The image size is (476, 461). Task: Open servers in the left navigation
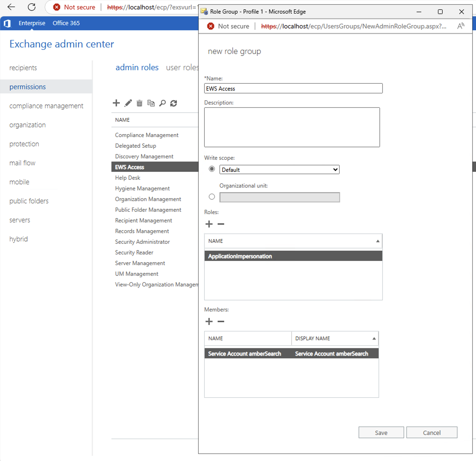coord(20,220)
